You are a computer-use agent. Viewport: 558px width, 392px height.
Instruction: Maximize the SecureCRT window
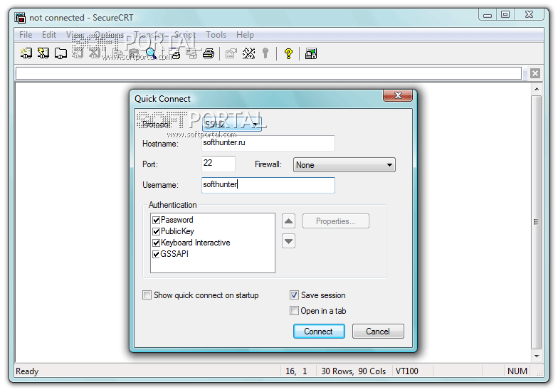[505, 14]
